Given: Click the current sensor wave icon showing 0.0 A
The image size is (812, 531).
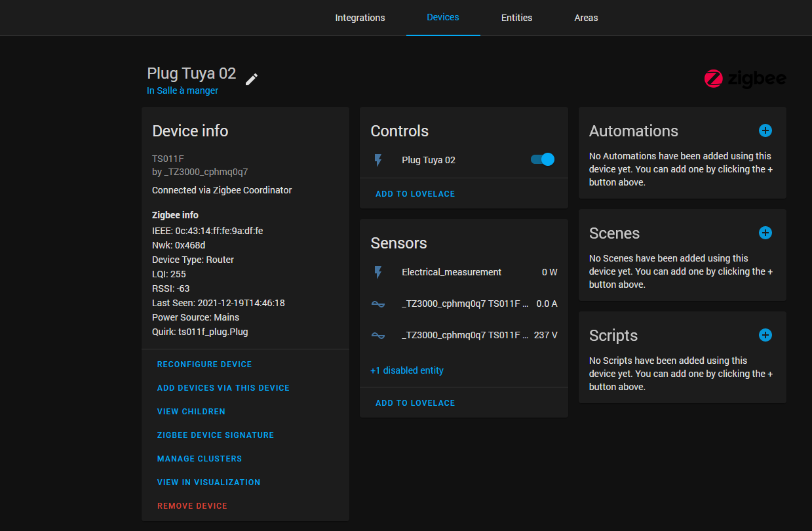Looking at the screenshot, I should coord(378,304).
